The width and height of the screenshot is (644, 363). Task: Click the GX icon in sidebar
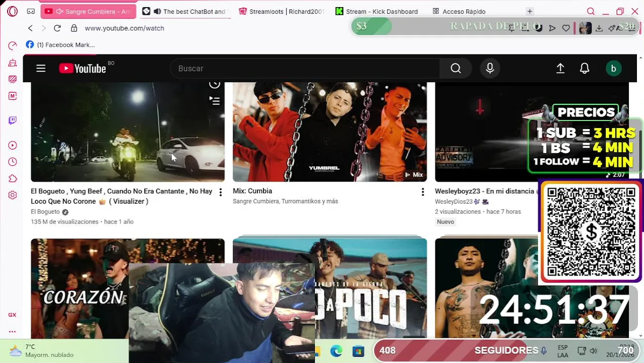tap(12, 315)
